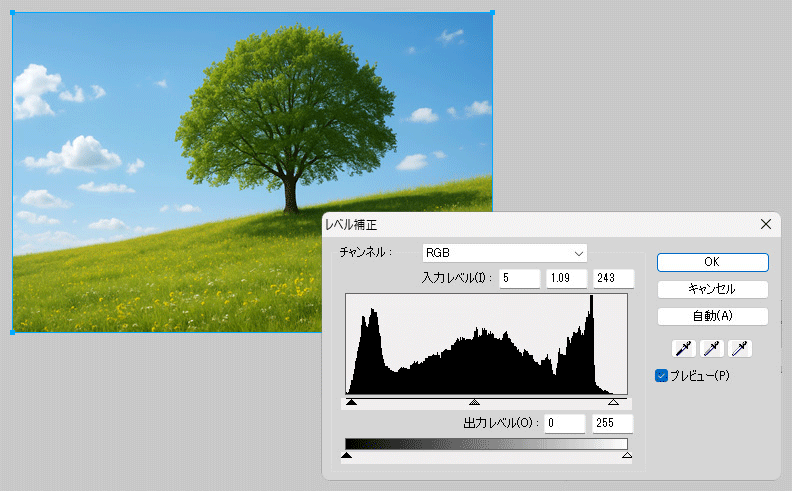Image resolution: width=792 pixels, height=491 pixels.
Task: Pick the black point eyedropper
Action: (683, 349)
